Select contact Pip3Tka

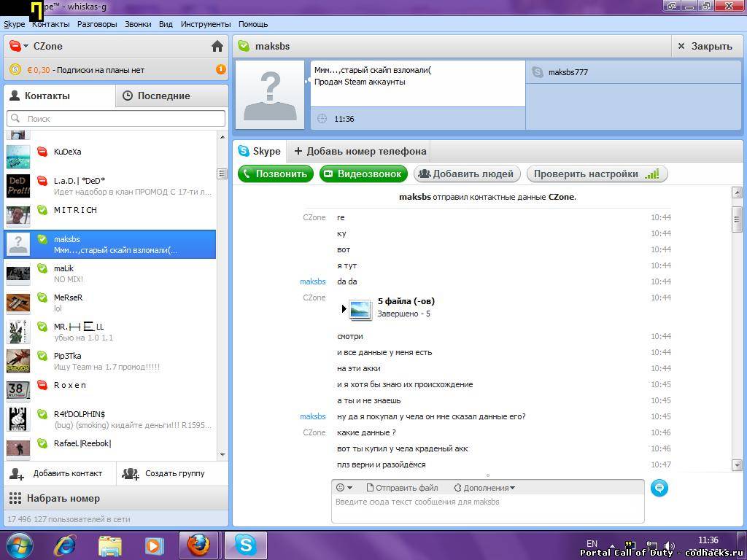(109, 361)
